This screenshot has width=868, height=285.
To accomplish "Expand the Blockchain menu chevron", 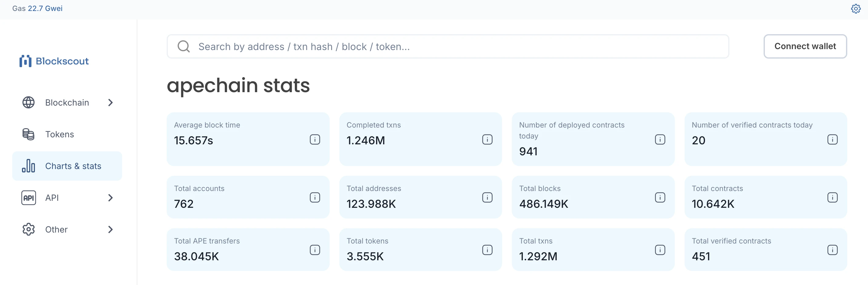I will tap(110, 103).
